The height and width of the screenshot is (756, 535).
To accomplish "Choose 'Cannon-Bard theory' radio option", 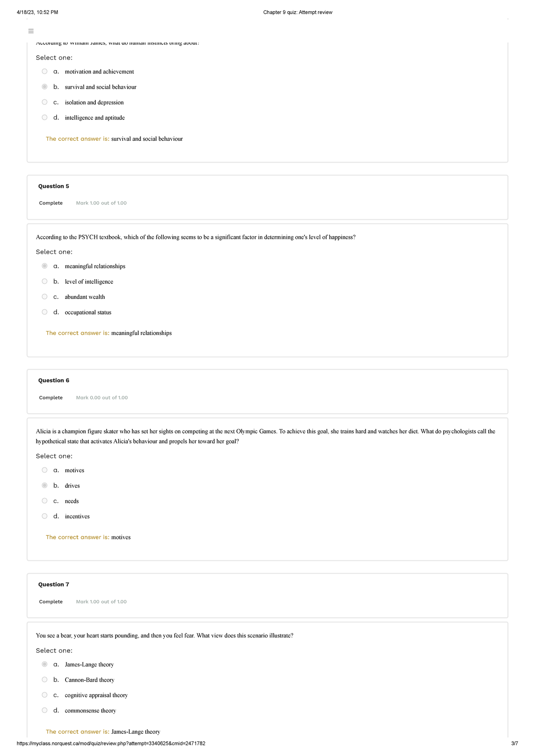I will (x=45, y=679).
